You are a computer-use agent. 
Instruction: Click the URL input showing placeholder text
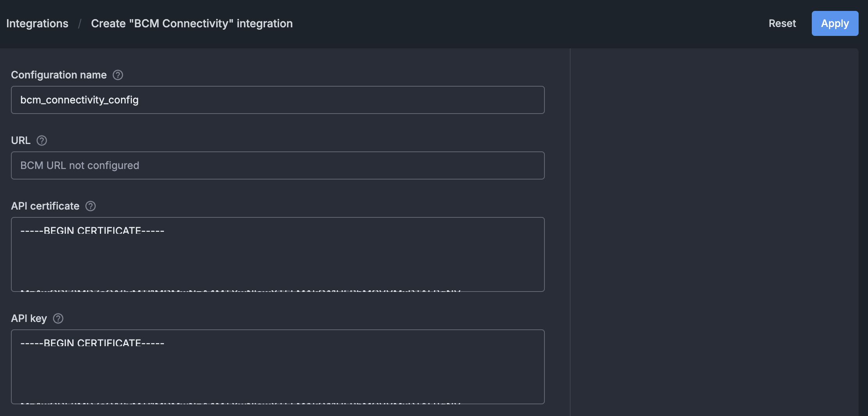pyautogui.click(x=277, y=165)
